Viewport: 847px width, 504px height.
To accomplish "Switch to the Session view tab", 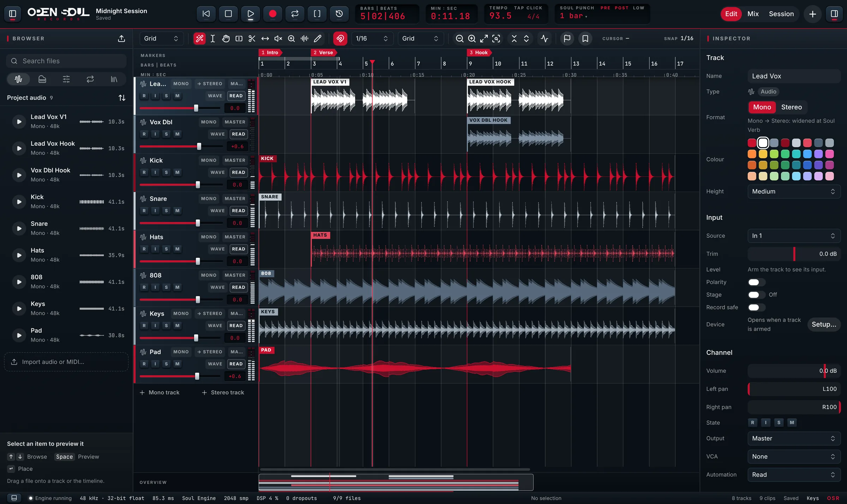I will (x=781, y=14).
